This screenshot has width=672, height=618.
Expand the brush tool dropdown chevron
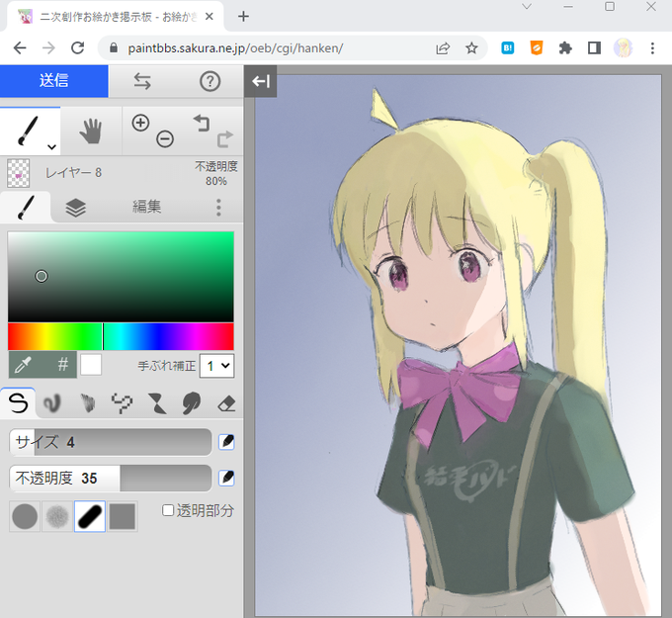pyautogui.click(x=51, y=147)
